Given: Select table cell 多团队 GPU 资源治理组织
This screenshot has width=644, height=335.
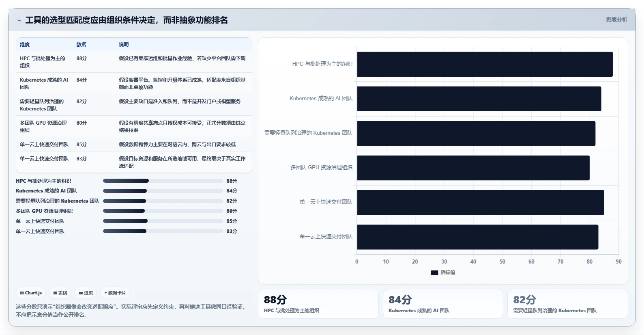Looking at the screenshot, I should 43,126.
